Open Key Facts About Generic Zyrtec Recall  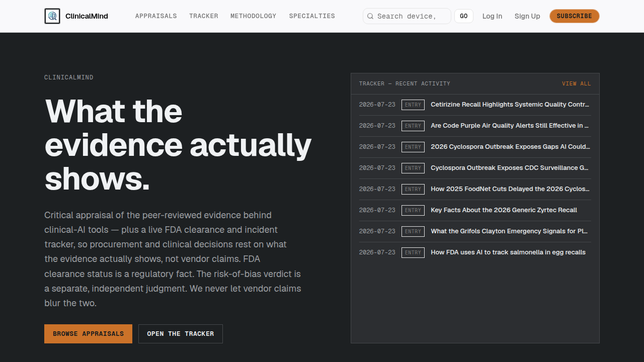click(x=504, y=210)
